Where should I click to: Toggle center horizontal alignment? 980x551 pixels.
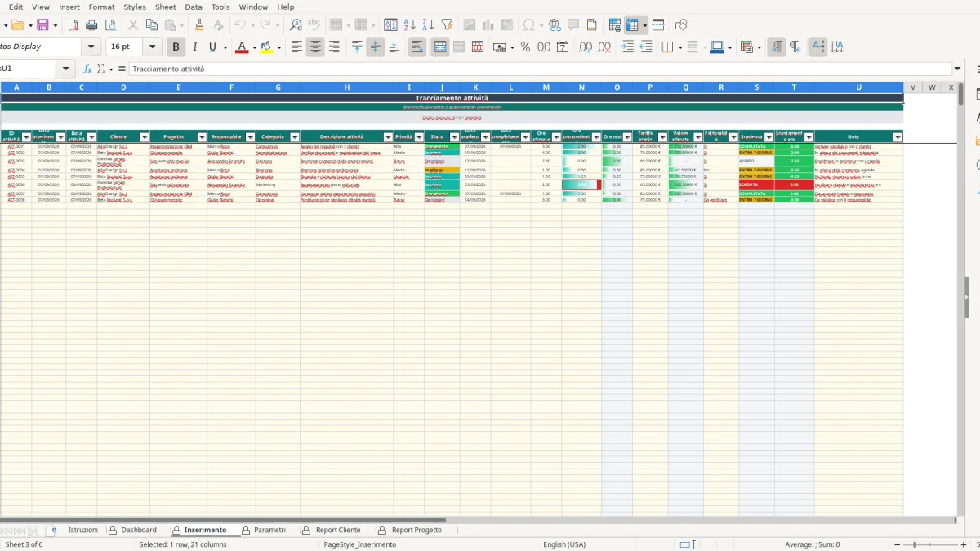[315, 47]
